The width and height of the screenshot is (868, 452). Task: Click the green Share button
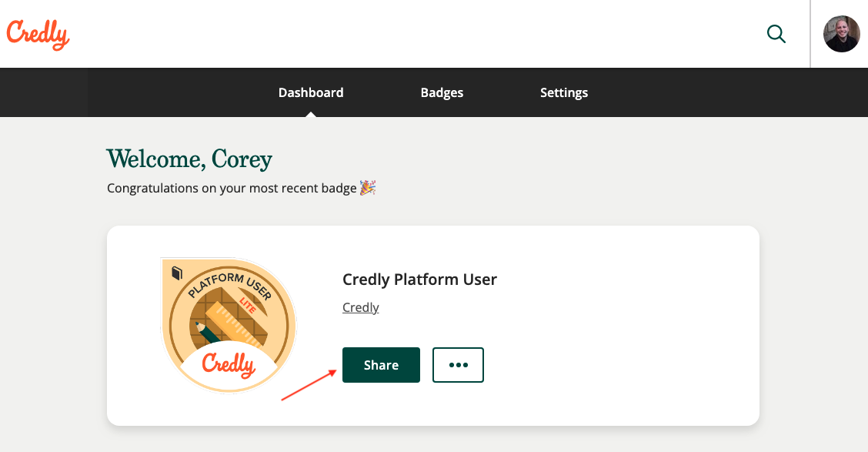click(x=381, y=365)
